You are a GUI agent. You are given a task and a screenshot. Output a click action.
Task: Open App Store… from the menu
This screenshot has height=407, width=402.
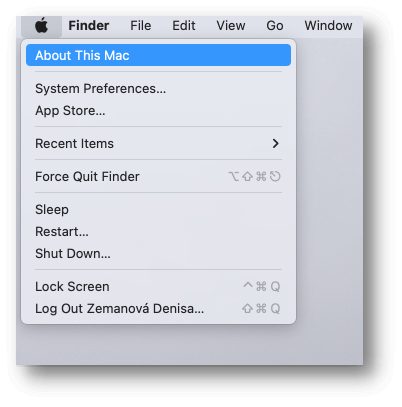click(158, 111)
